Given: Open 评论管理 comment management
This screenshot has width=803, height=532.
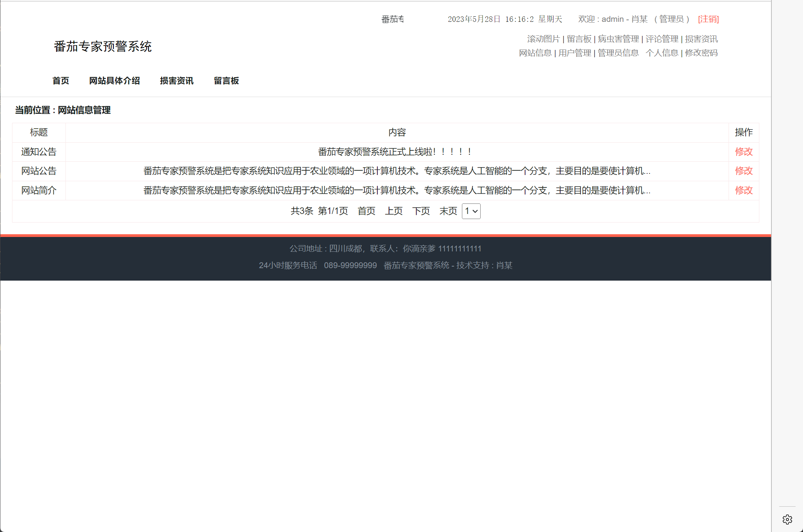Looking at the screenshot, I should click(662, 39).
